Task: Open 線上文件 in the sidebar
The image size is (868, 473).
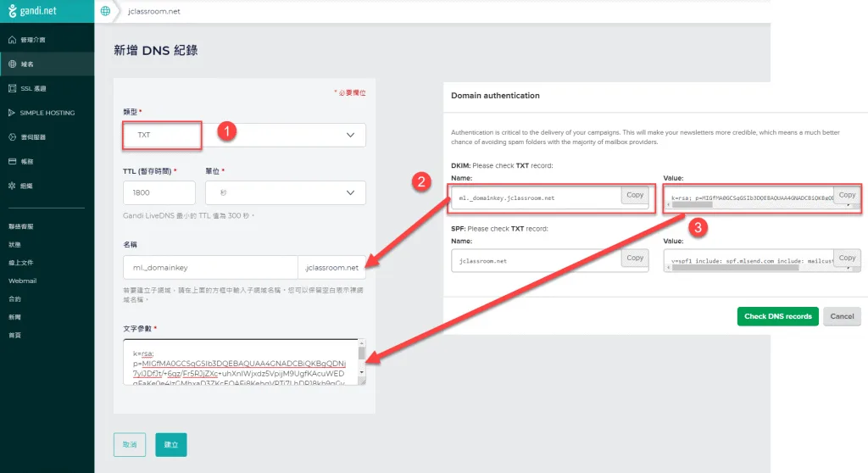Action: coord(21,263)
